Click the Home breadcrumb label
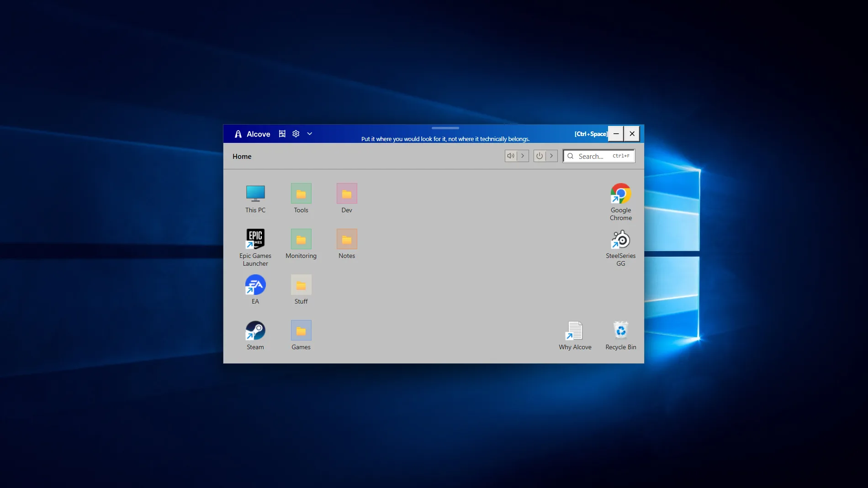Image resolution: width=868 pixels, height=488 pixels. (242, 156)
